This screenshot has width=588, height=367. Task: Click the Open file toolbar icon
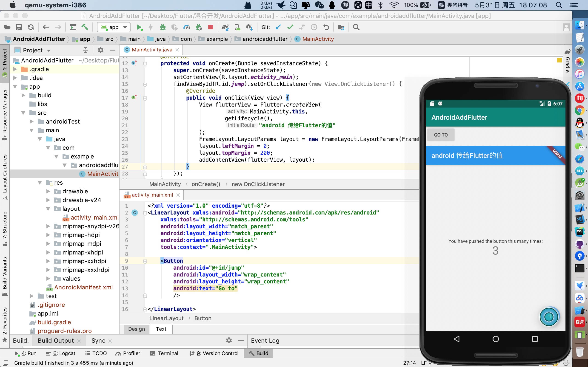pyautogui.click(x=7, y=27)
